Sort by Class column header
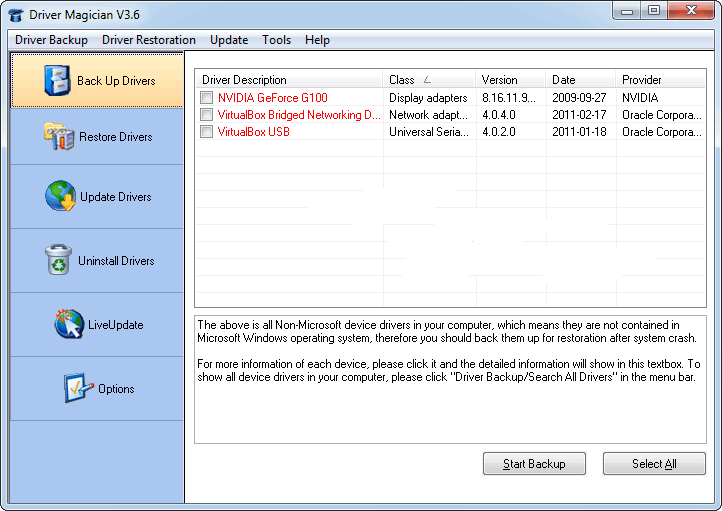Screen dimensions: 722x511 tap(429, 80)
